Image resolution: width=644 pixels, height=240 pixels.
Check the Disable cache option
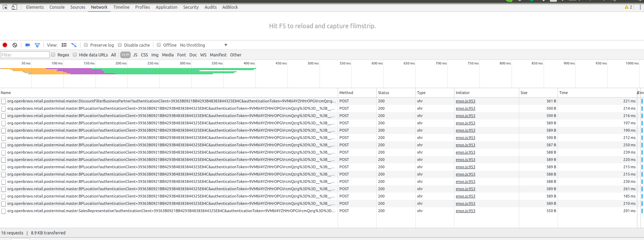pyautogui.click(x=120, y=45)
